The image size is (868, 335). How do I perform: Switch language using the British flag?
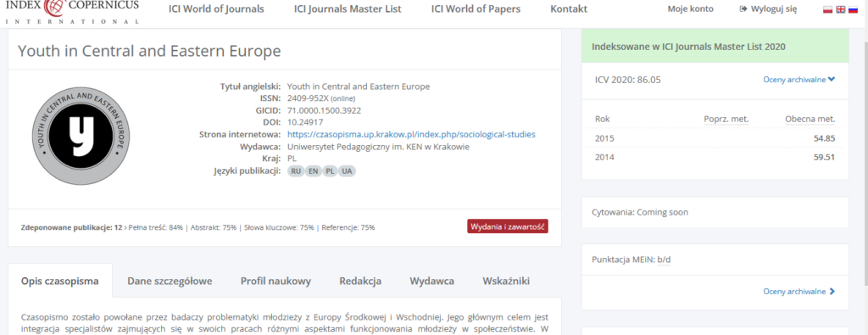840,9
